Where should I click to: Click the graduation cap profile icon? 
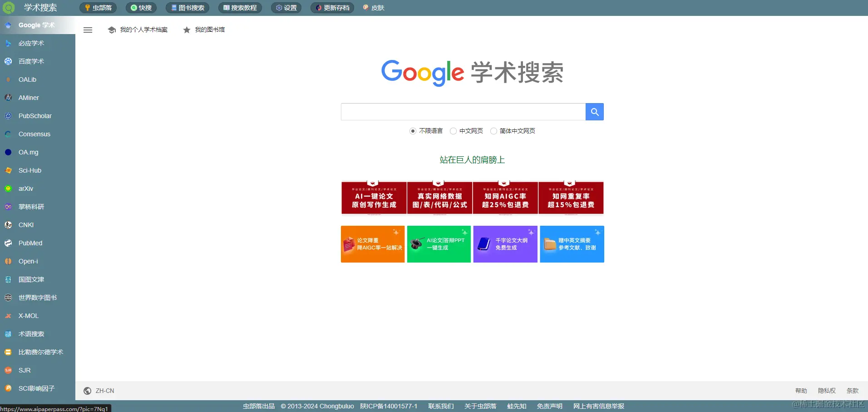[112, 30]
